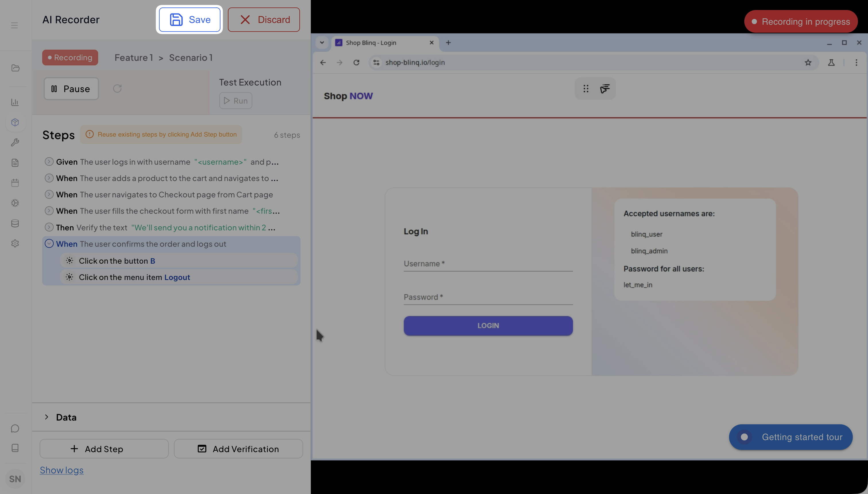Pause the recording
The image size is (868, 494).
click(71, 89)
